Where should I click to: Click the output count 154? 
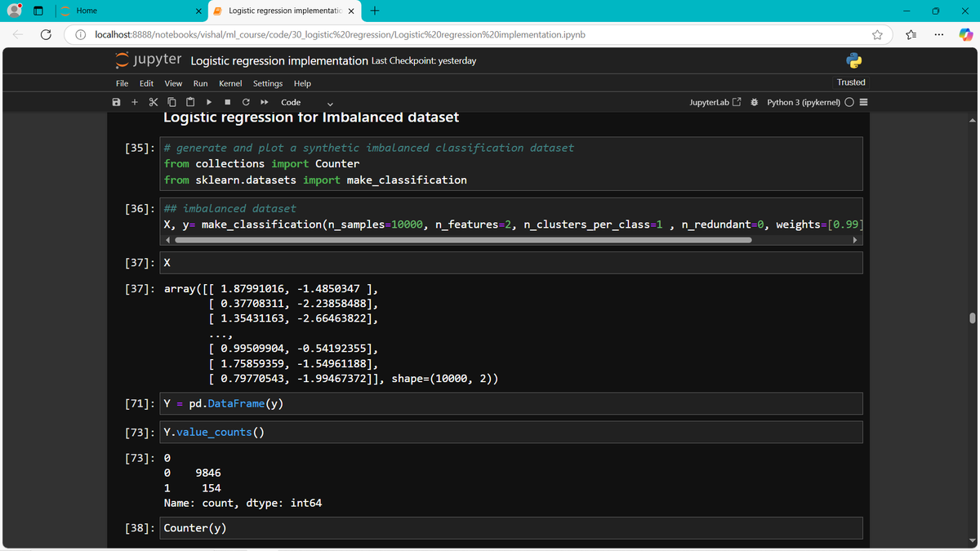click(212, 488)
